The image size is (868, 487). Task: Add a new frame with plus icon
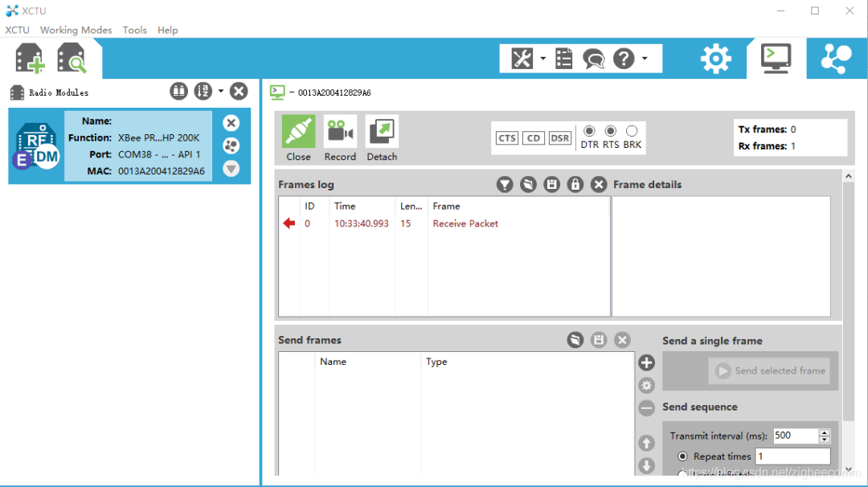coord(646,362)
